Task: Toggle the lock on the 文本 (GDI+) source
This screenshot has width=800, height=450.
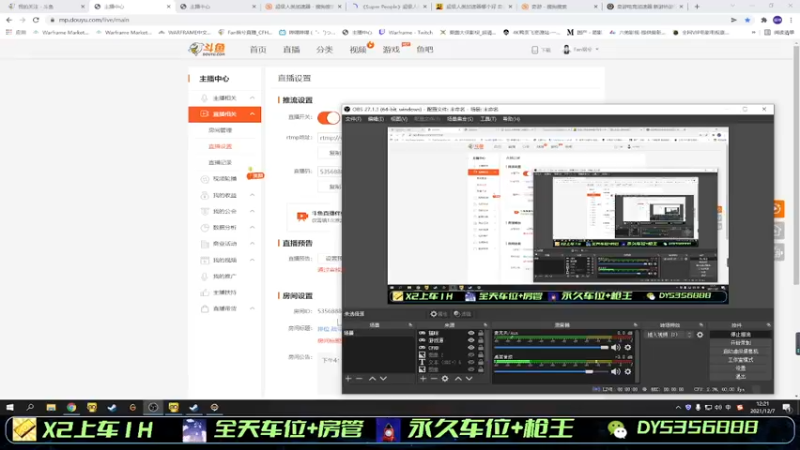Action: point(481,362)
